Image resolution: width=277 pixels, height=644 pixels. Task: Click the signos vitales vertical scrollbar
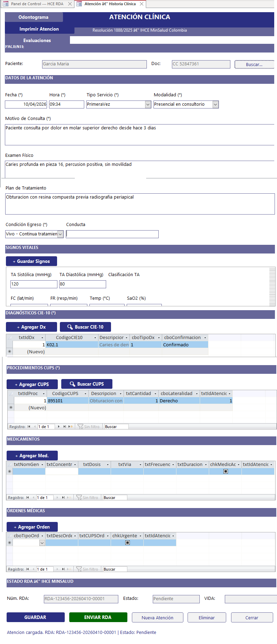(272, 287)
